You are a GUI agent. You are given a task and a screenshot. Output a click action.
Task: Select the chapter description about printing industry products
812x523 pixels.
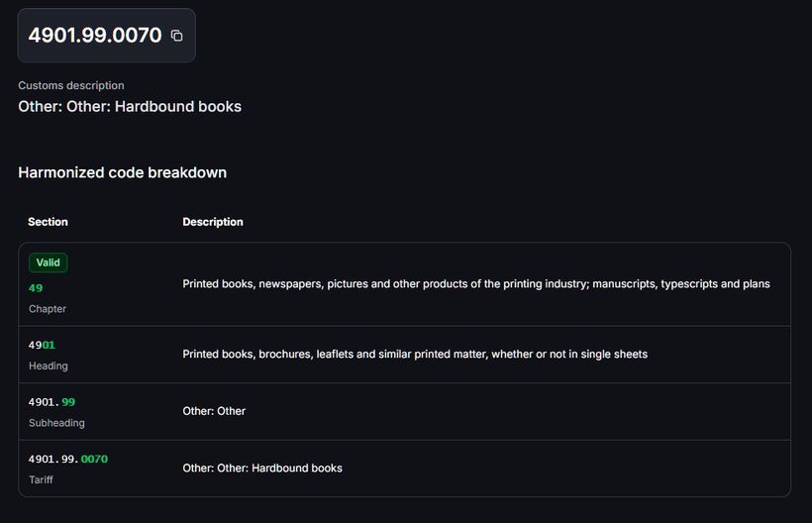(475, 284)
